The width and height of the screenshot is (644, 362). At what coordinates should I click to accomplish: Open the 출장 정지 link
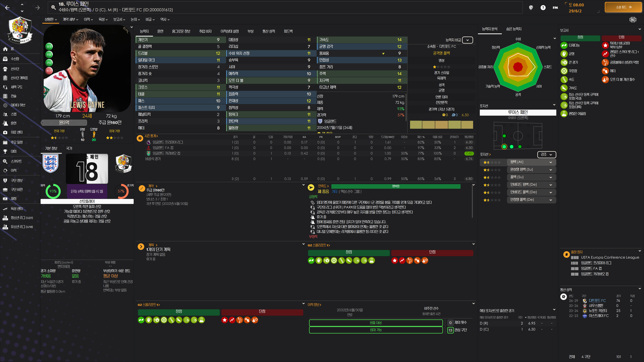(577, 252)
